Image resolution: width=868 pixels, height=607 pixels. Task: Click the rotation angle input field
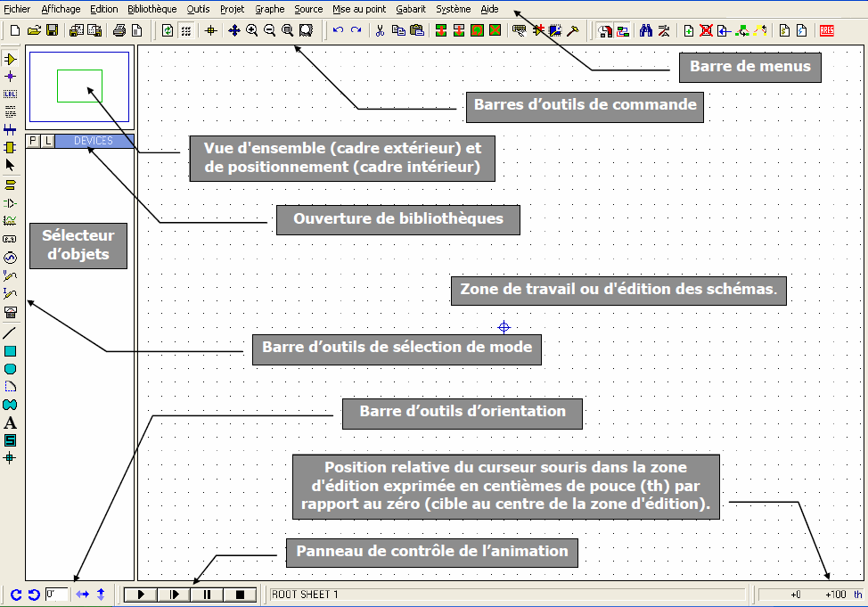point(56,595)
